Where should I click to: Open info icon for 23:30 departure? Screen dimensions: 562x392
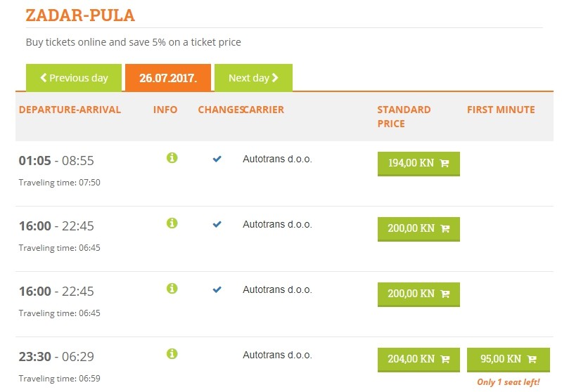[x=172, y=354]
